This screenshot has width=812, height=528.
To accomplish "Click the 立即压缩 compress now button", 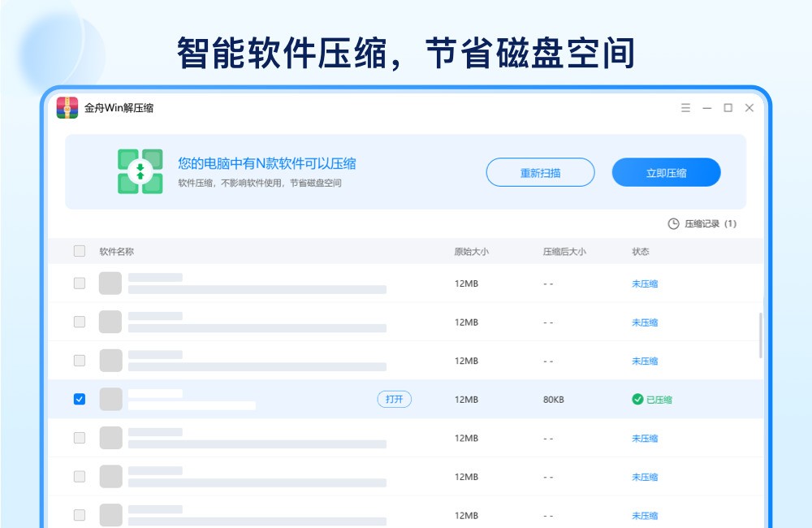I will [666, 172].
